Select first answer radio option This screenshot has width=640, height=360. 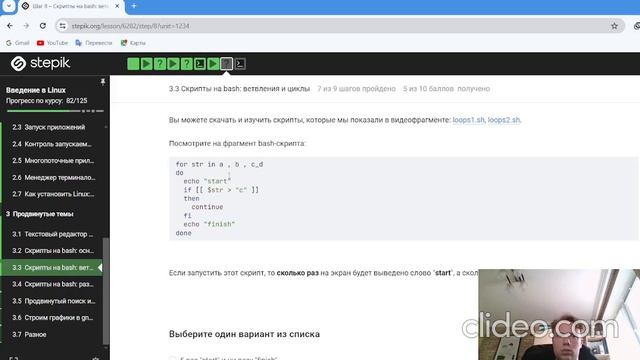coord(172,358)
